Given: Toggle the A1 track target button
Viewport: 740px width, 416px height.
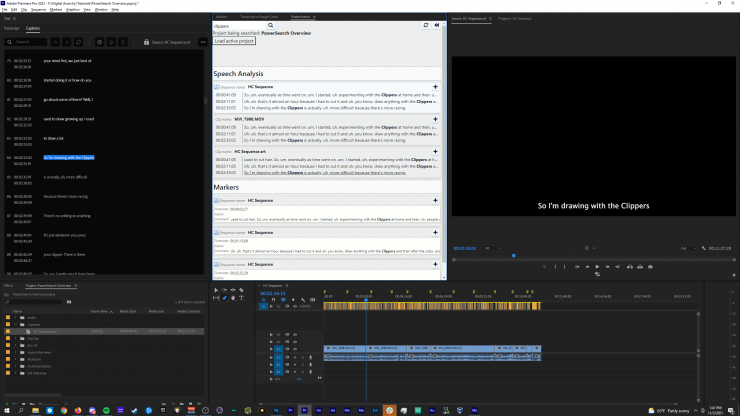Looking at the screenshot, I should [281, 358].
